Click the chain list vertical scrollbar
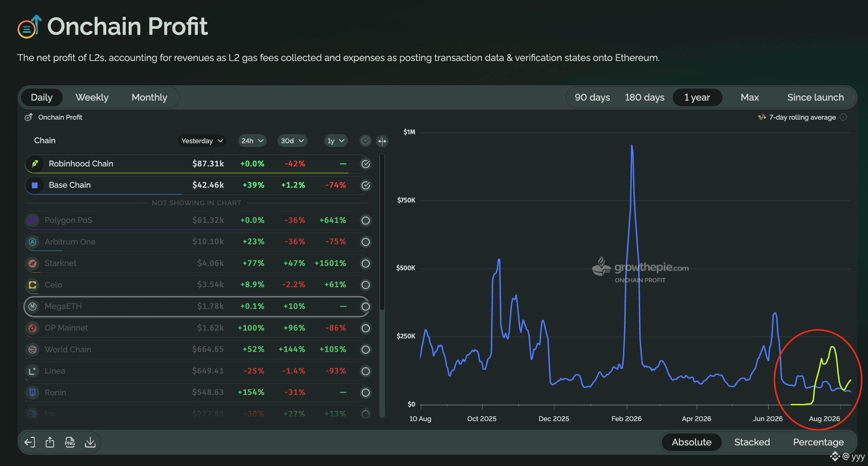The width and height of the screenshot is (868, 466). click(x=382, y=232)
